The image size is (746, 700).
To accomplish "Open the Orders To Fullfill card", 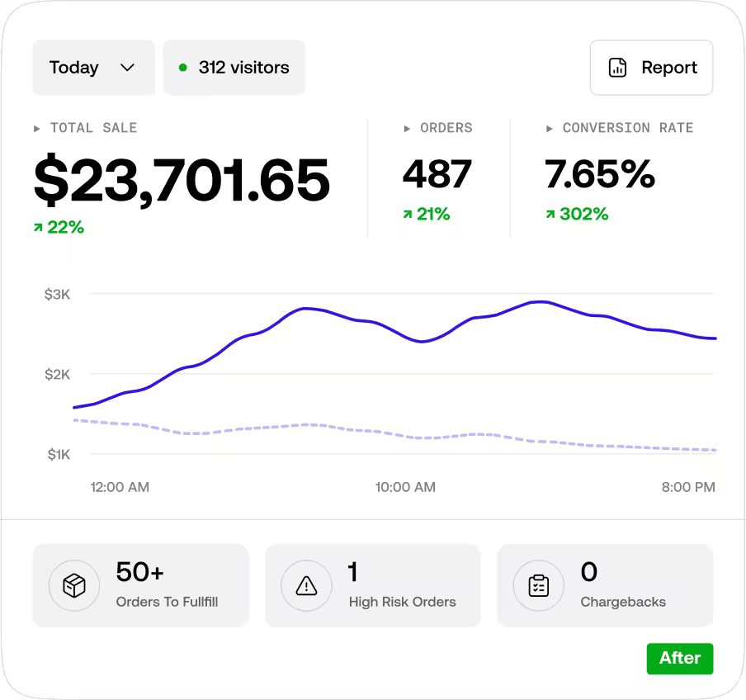I will point(141,585).
